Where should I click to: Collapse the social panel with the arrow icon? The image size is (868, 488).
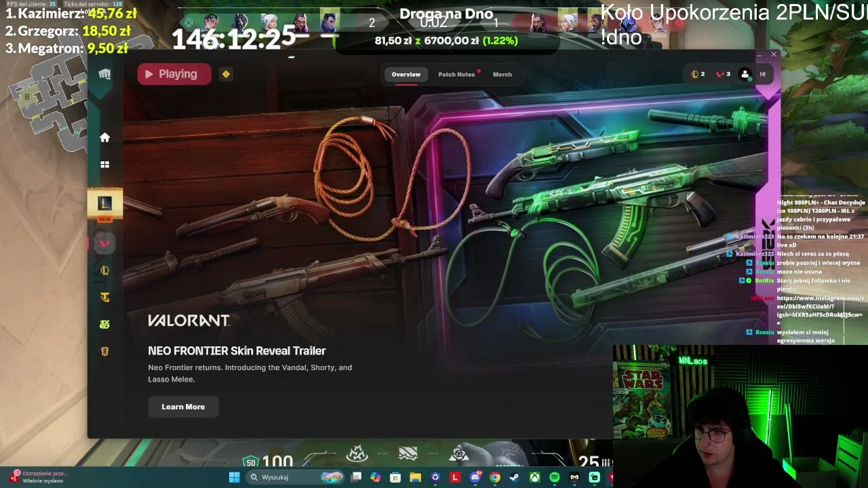point(763,75)
